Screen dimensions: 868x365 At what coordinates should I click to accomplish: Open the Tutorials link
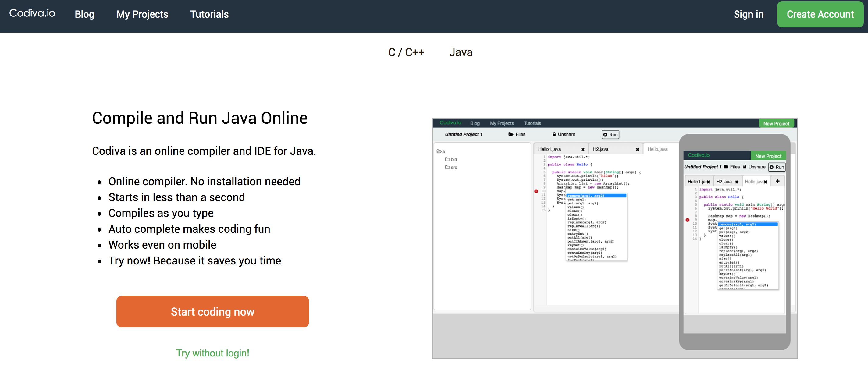click(209, 14)
